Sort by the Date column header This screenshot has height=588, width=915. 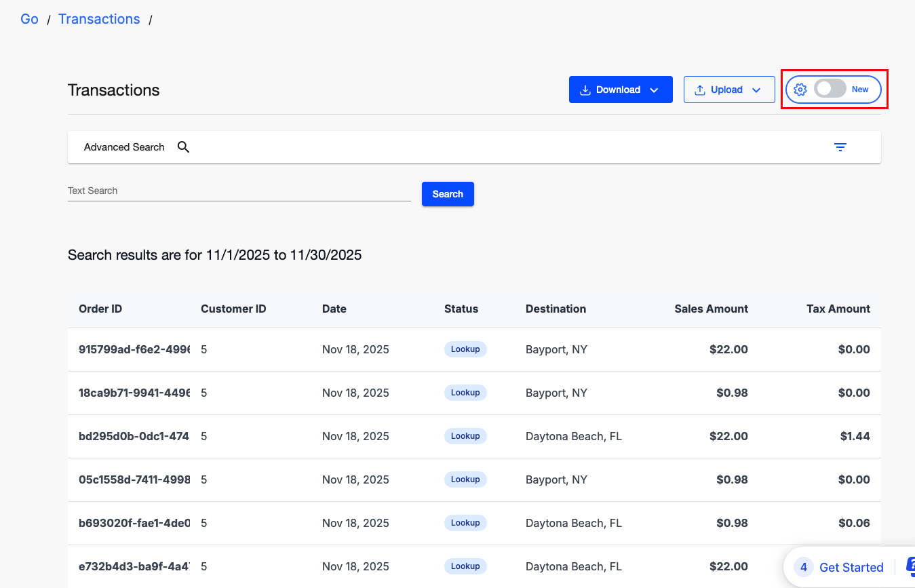pyautogui.click(x=334, y=309)
